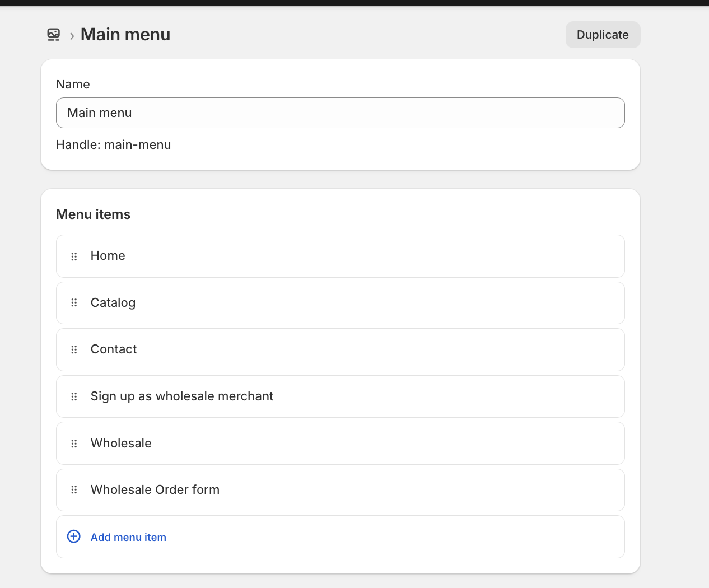Click the drag handle beside Wholesale
Screen dimensions: 709x588
pos(74,444)
